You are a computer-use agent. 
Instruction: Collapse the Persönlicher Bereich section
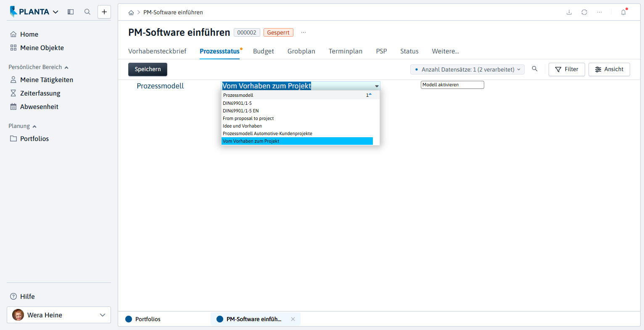39,67
